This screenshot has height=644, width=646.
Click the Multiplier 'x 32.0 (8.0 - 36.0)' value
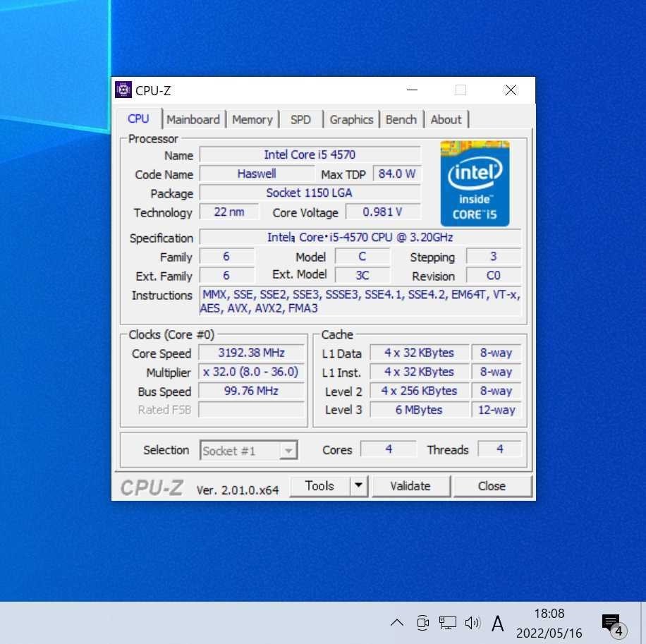click(x=251, y=372)
